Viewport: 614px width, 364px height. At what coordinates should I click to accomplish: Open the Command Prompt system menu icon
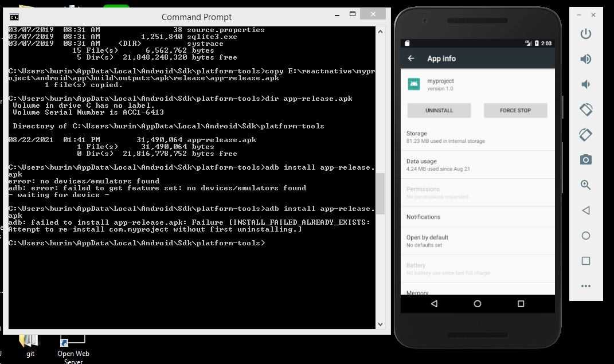[x=14, y=17]
